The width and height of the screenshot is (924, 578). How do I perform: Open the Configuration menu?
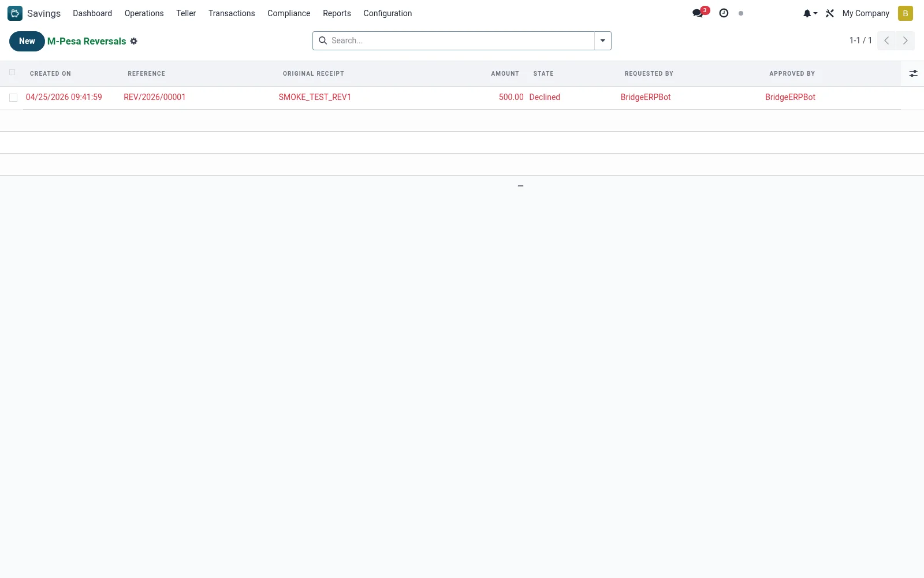click(x=388, y=13)
